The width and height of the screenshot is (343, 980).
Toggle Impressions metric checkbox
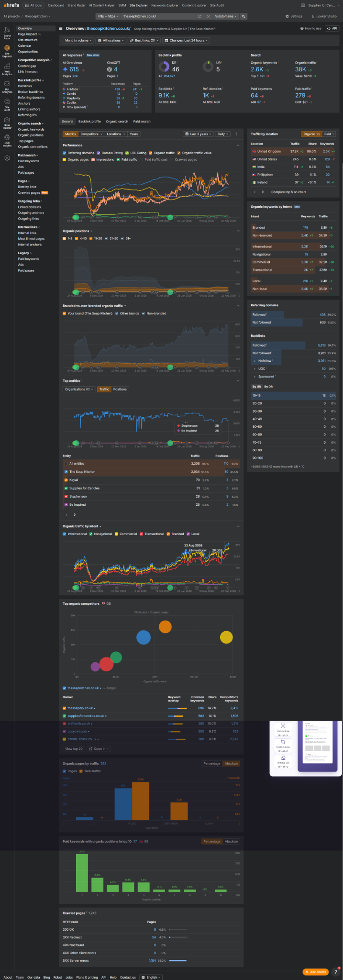pos(93,159)
